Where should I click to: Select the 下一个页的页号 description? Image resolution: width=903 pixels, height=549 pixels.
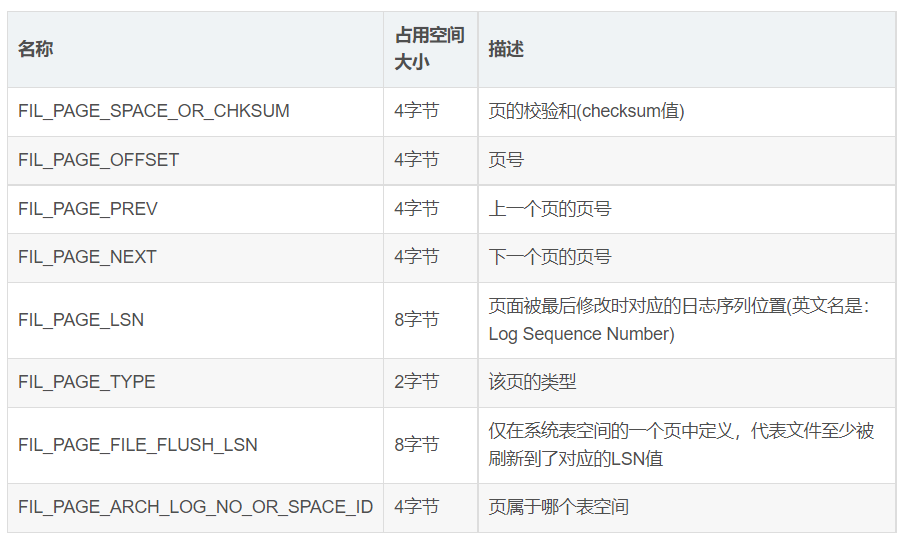click(x=550, y=257)
